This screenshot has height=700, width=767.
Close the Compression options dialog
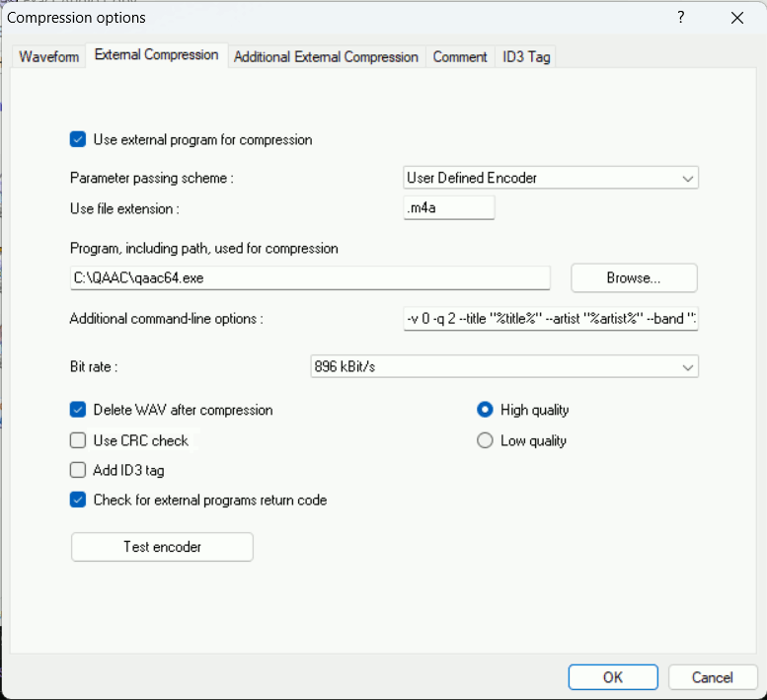click(x=736, y=18)
